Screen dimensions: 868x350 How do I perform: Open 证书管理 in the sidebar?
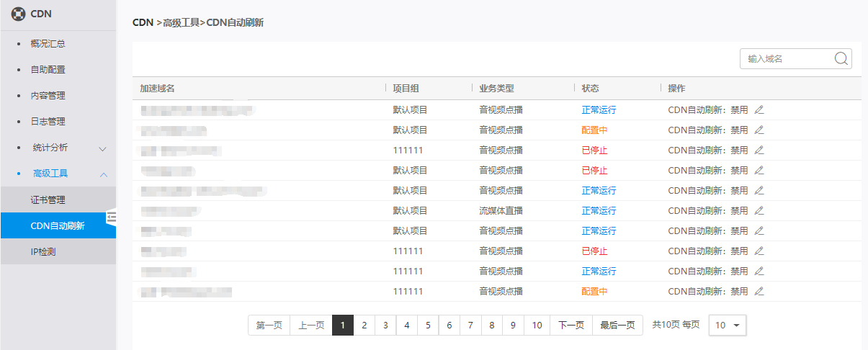click(x=48, y=200)
